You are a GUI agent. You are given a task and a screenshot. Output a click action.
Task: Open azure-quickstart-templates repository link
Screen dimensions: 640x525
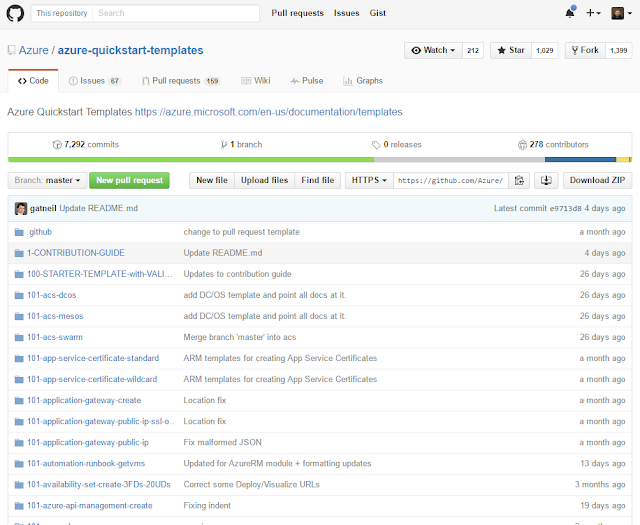coord(130,50)
